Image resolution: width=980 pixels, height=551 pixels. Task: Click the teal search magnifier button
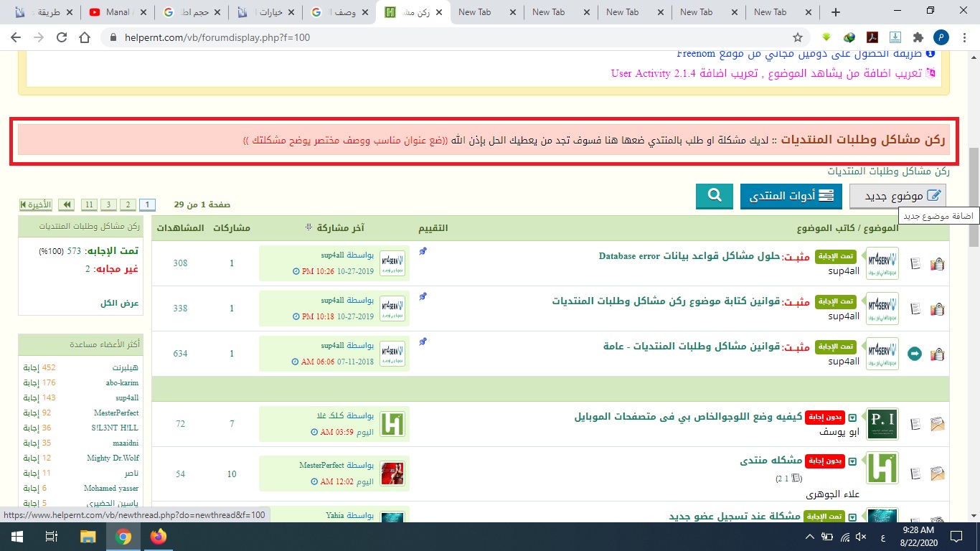point(714,196)
